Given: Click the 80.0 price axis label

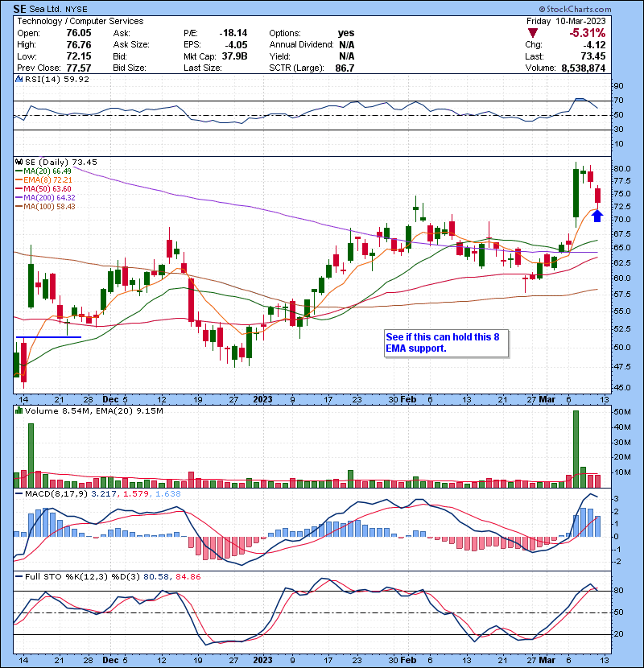Looking at the screenshot, I should point(621,169).
